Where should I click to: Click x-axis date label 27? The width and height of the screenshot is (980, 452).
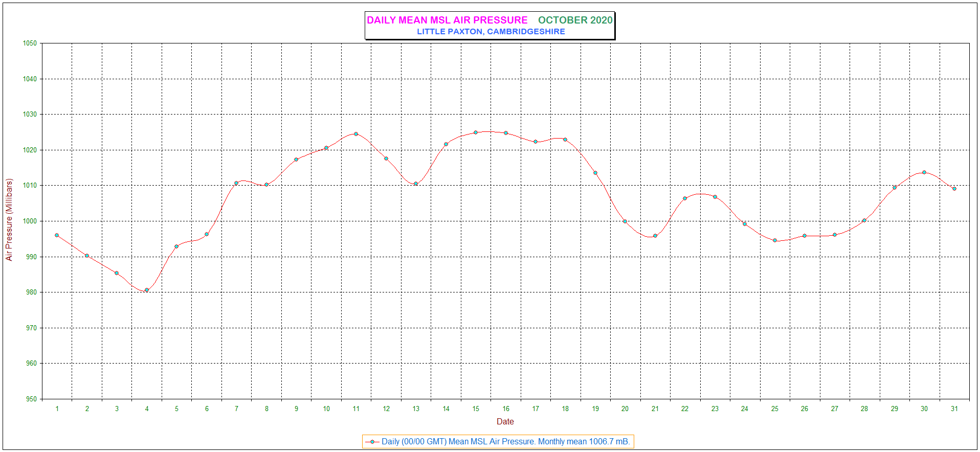point(835,409)
